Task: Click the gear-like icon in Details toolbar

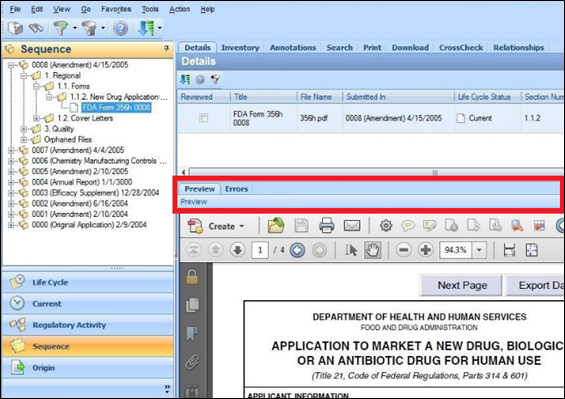Action: [200, 79]
